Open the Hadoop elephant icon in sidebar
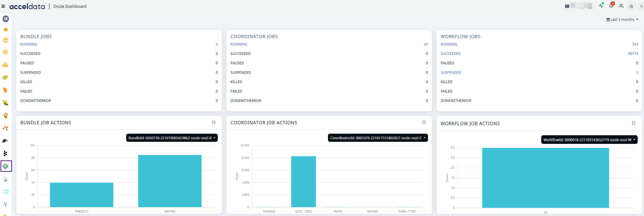644x216 pixels. pyautogui.click(x=5, y=77)
